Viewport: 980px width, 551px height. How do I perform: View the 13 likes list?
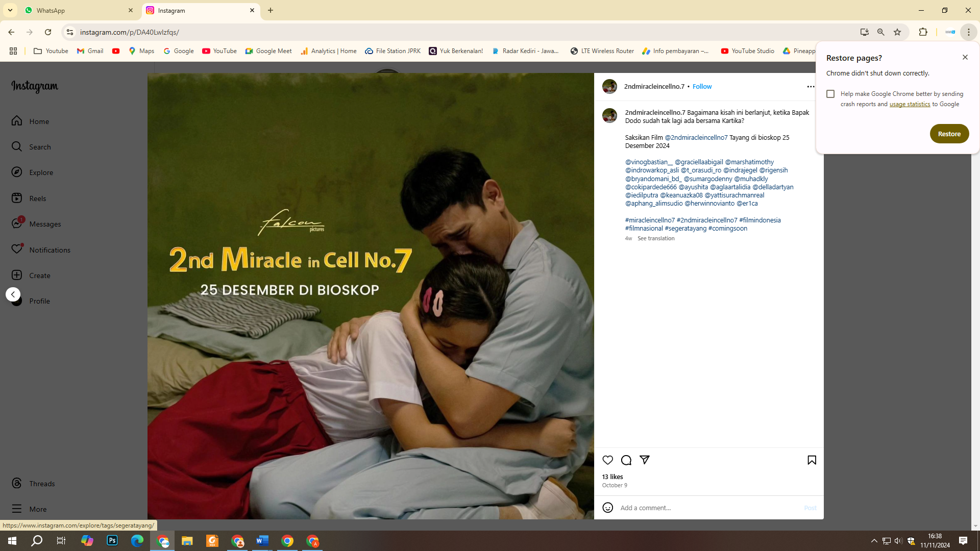612,477
